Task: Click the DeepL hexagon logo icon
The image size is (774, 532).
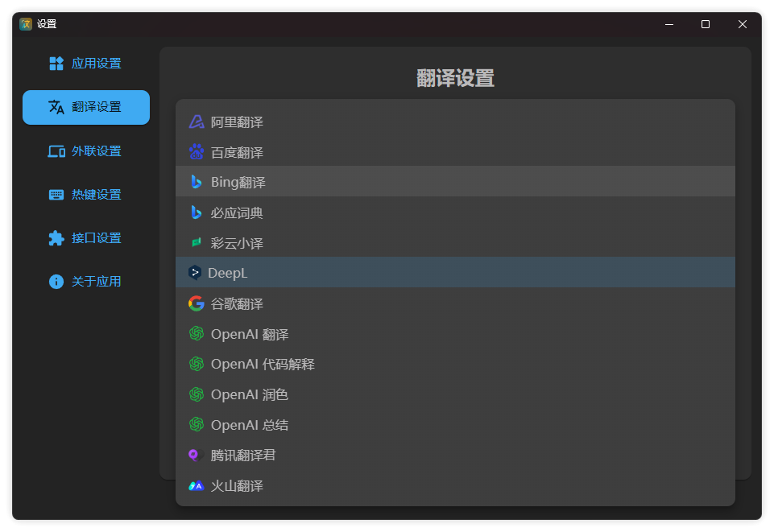Action: point(194,273)
